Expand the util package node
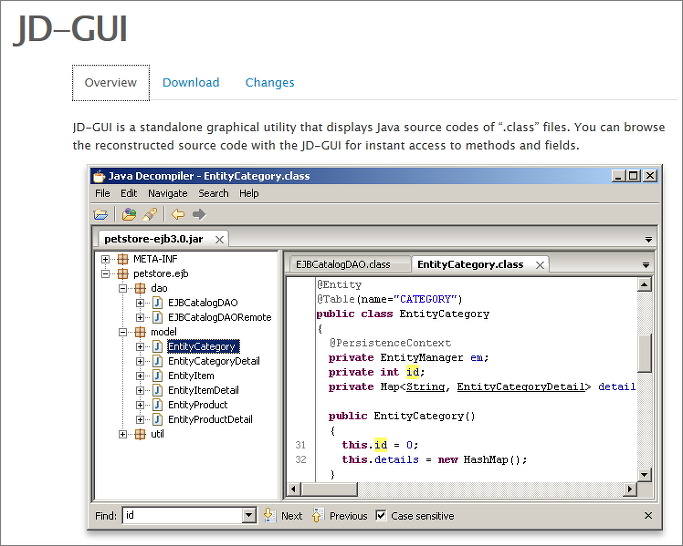 (x=123, y=434)
